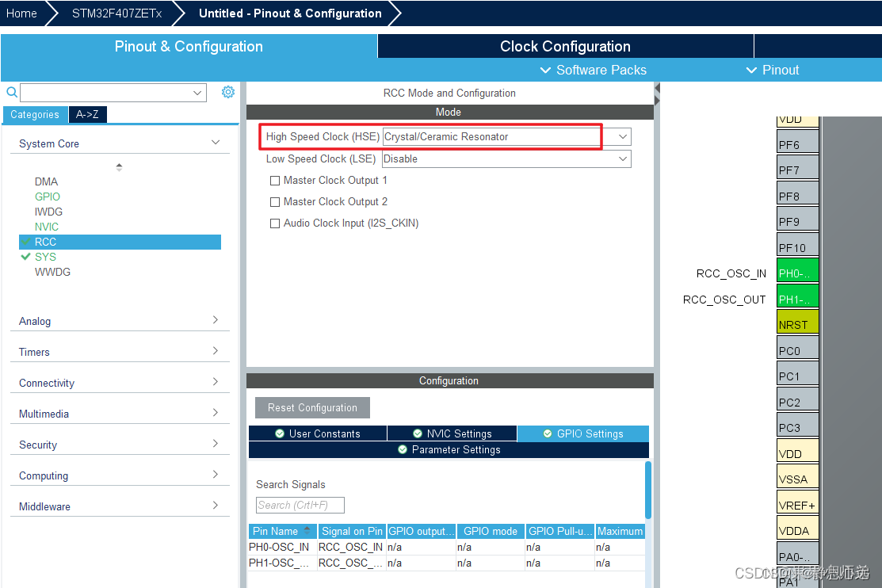882x588 pixels.
Task: Click the PC3 pin on chip
Action: (798, 425)
